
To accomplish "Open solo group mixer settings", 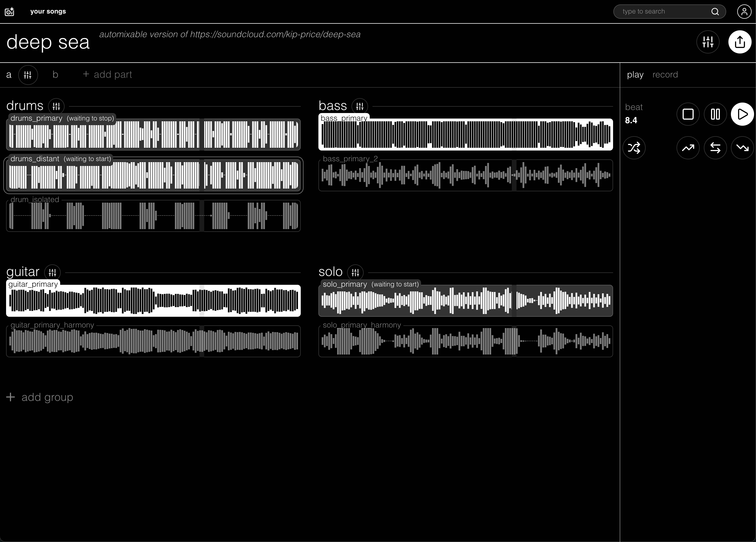I will pyautogui.click(x=355, y=272).
